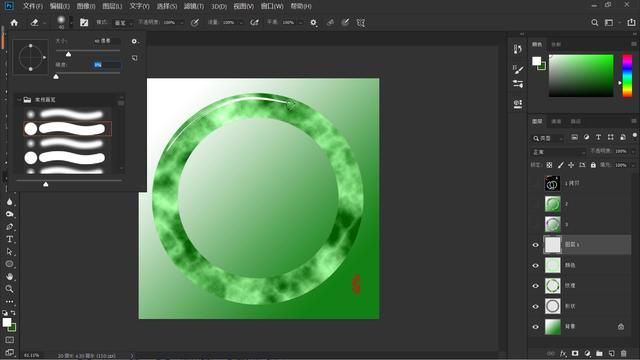
Task: Click the vertical hue spectrum bar
Action: coord(627,76)
